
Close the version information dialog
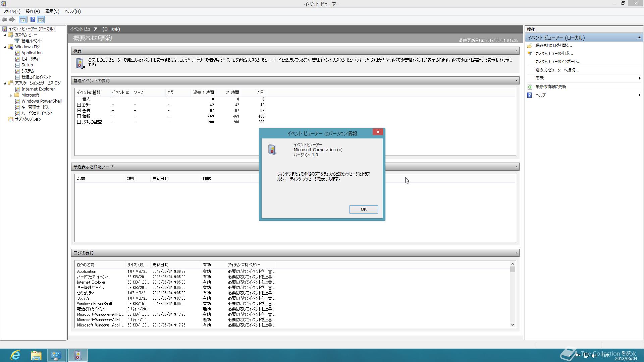click(378, 132)
